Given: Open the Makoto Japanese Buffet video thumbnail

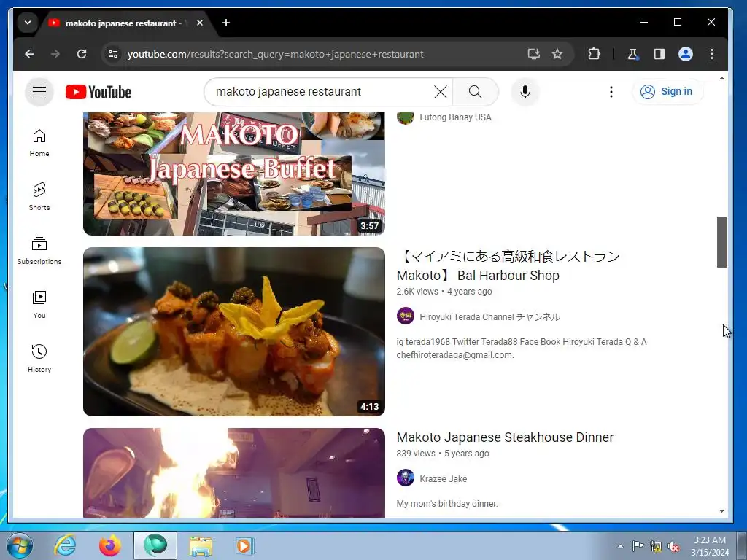Looking at the screenshot, I should [234, 174].
